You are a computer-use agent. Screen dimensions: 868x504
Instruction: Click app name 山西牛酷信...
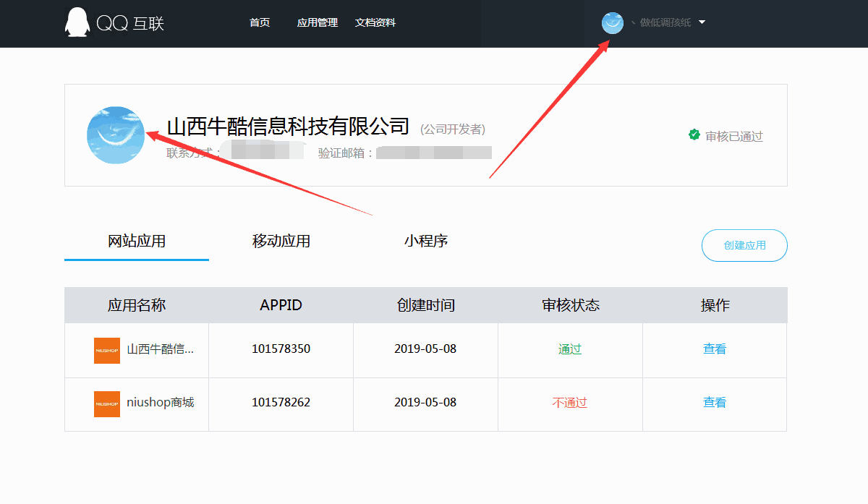click(x=161, y=349)
